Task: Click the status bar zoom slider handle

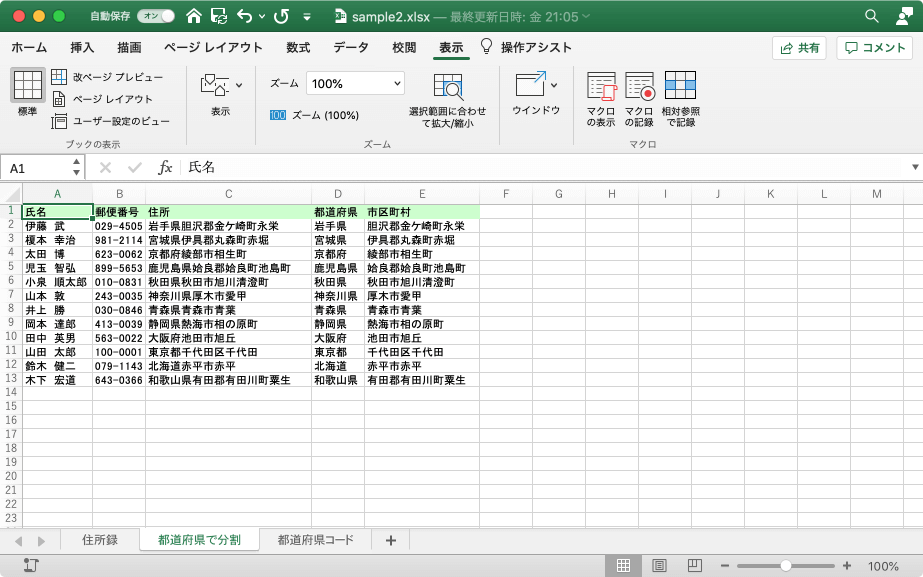Action: 786,566
